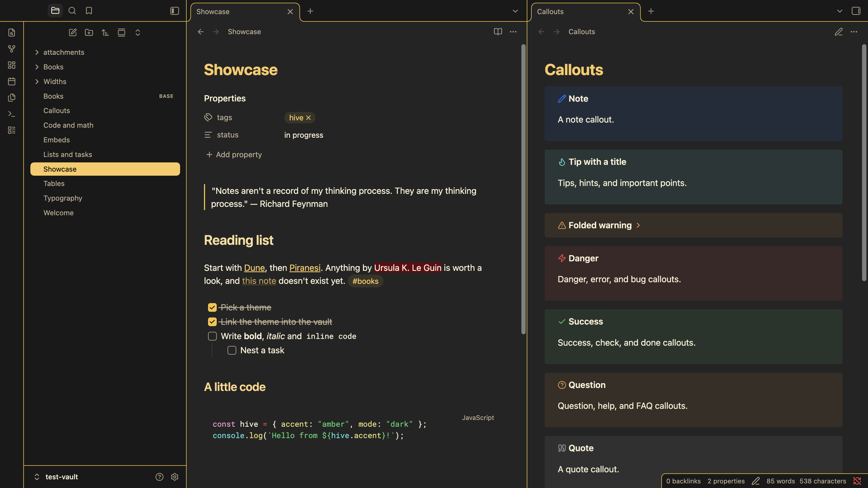This screenshot has width=868, height=488.
Task: Open the Typography note in file list
Action: (105, 198)
